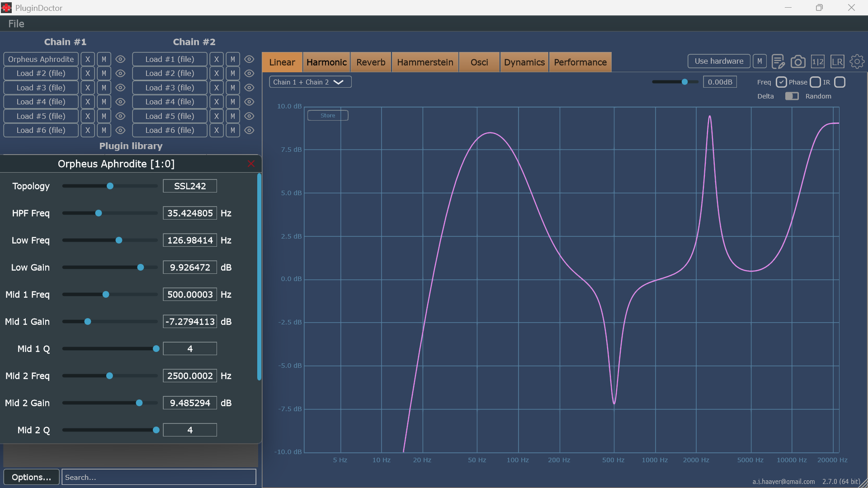This screenshot has height=488, width=868.
Task: Switch to the Hammerstein tab
Action: 425,62
